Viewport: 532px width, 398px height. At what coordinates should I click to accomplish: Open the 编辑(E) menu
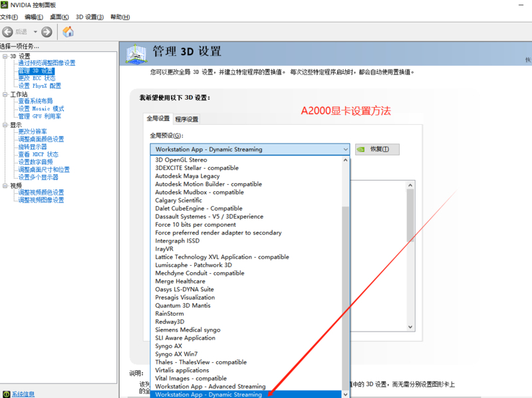point(34,17)
